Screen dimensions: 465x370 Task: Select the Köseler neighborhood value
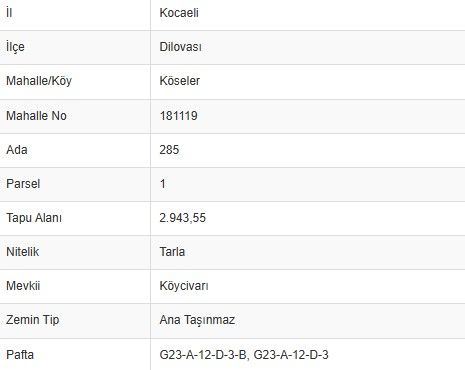(180, 81)
